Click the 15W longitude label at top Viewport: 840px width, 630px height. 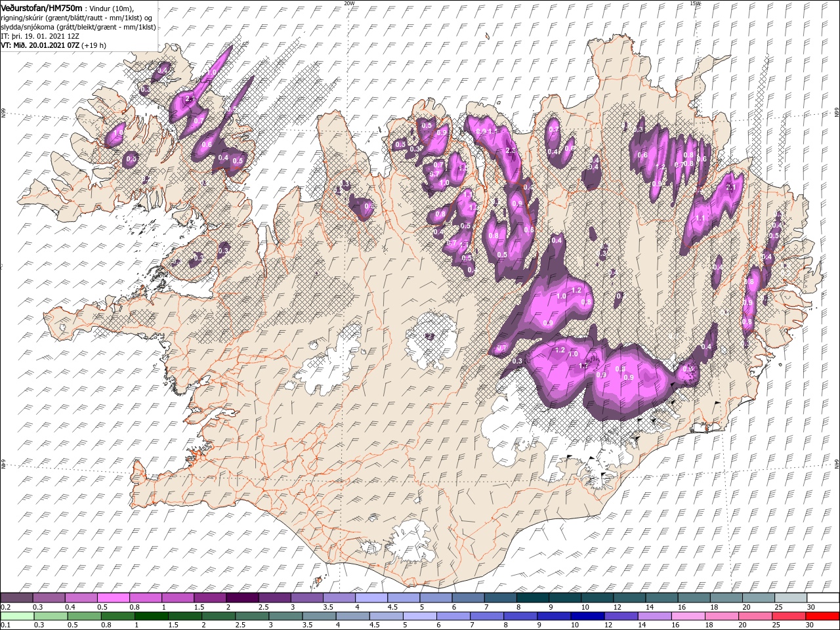pos(695,3)
